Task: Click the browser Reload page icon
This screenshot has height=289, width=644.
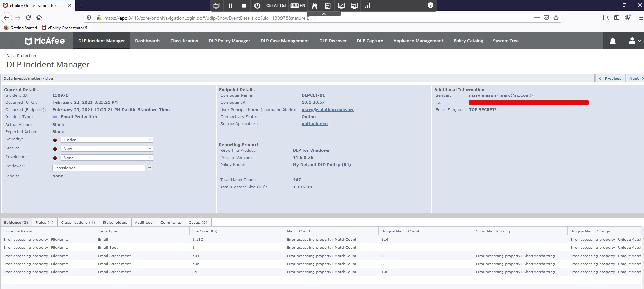Action: click(x=29, y=18)
